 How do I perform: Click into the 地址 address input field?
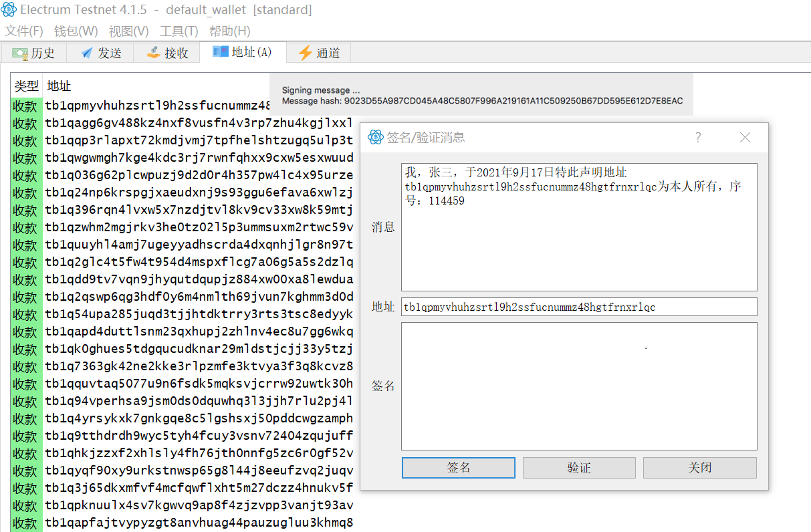point(578,307)
